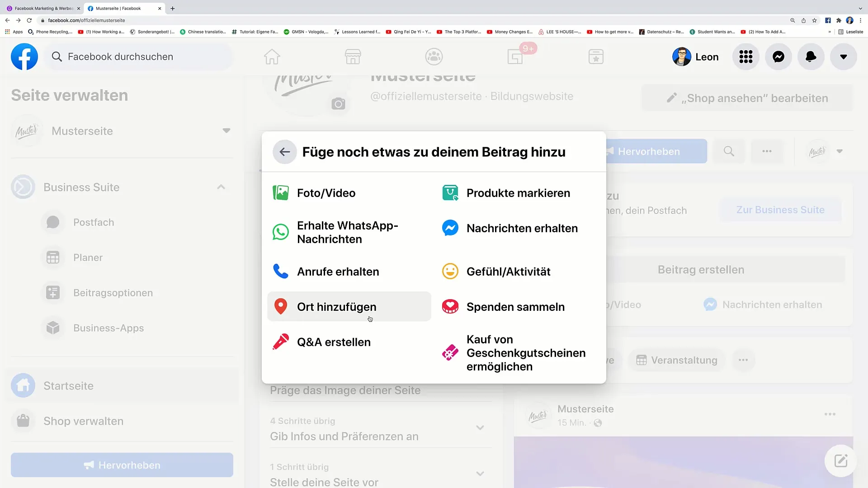The image size is (868, 488).
Task: Click the Leon profile button
Action: click(x=696, y=57)
